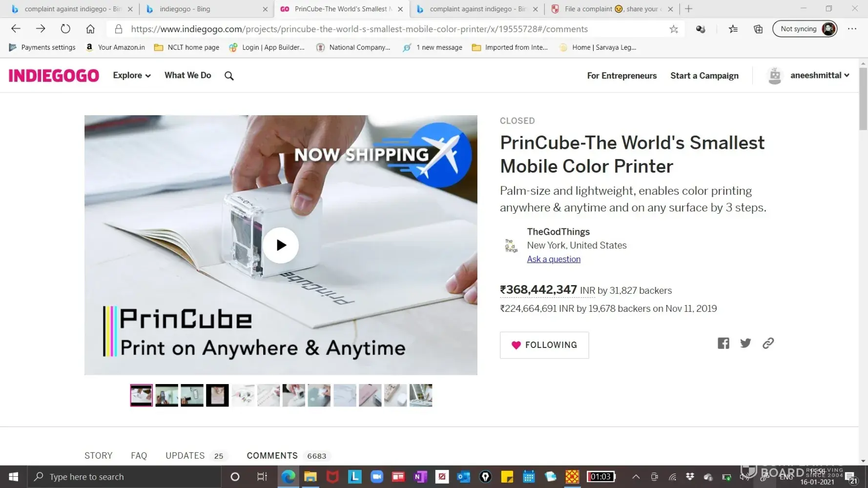The height and width of the screenshot is (488, 868).
Task: Toggle the FOLLOWING button for this campaign
Action: click(x=544, y=345)
